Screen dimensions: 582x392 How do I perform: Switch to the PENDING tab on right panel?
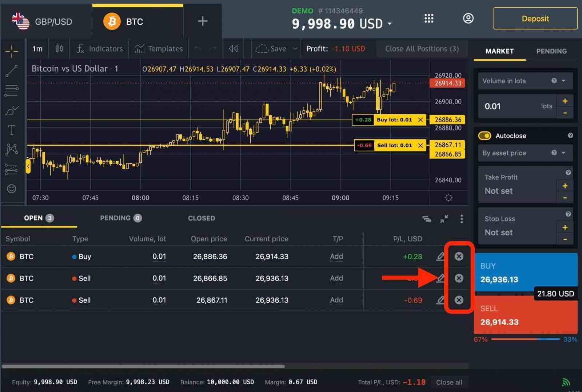click(551, 51)
